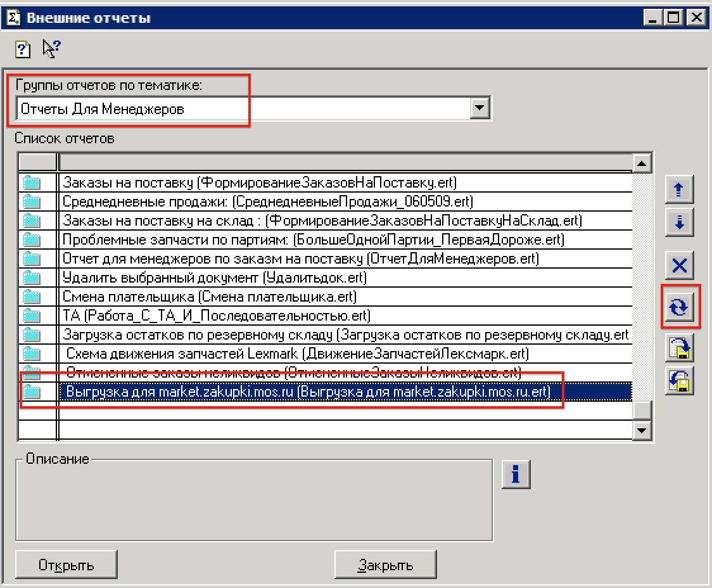Click the help question mark icon
This screenshot has height=588, width=712.
[23, 49]
